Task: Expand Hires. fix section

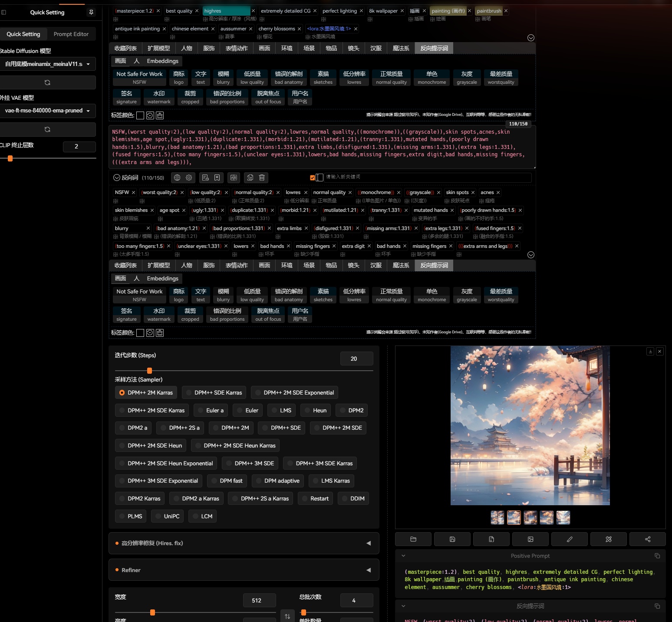Action: point(244,543)
